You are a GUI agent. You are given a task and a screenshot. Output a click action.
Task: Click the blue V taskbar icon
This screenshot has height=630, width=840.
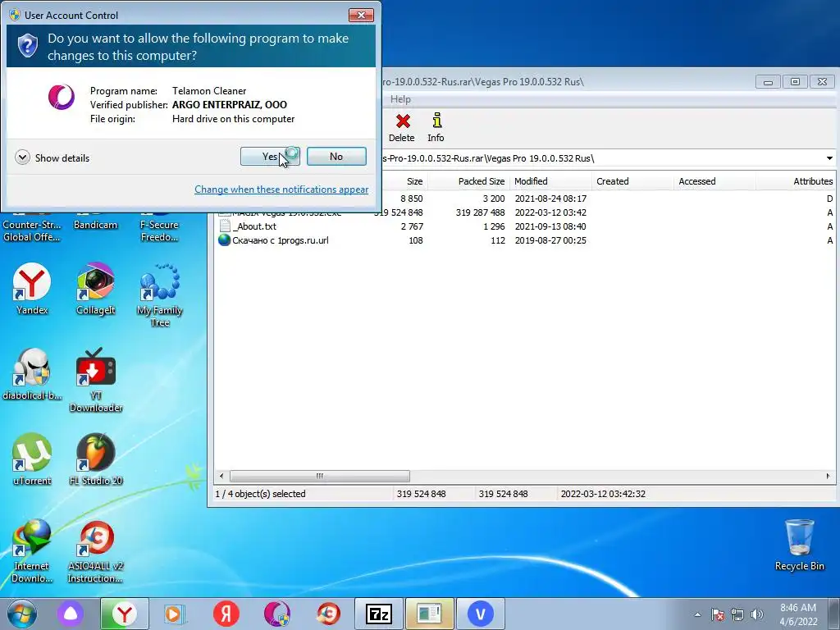tap(481, 614)
